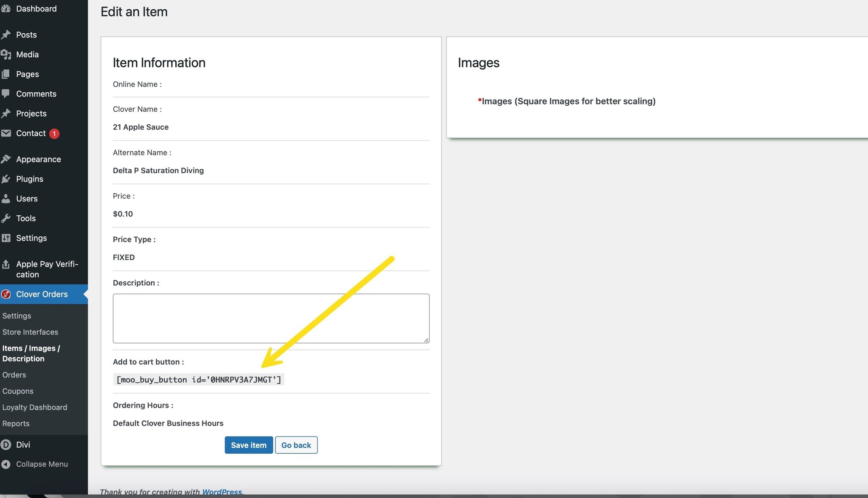
Task: Open Comments via the speech bubble icon
Action: tap(7, 94)
